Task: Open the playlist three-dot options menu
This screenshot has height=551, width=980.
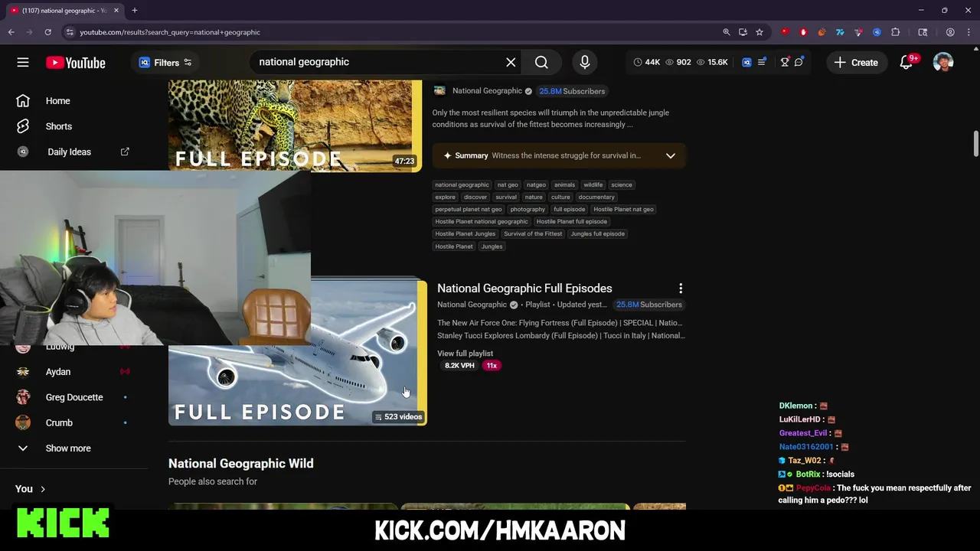Action: [681, 289]
